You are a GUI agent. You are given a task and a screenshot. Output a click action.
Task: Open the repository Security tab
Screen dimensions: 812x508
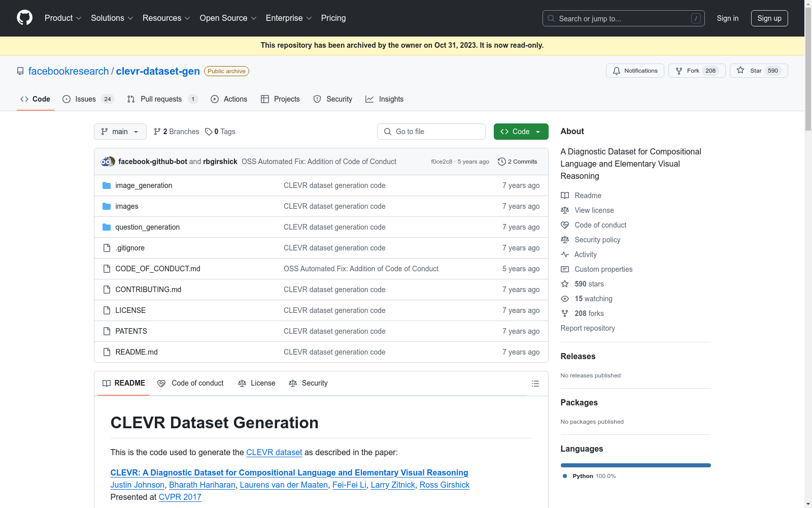point(333,99)
